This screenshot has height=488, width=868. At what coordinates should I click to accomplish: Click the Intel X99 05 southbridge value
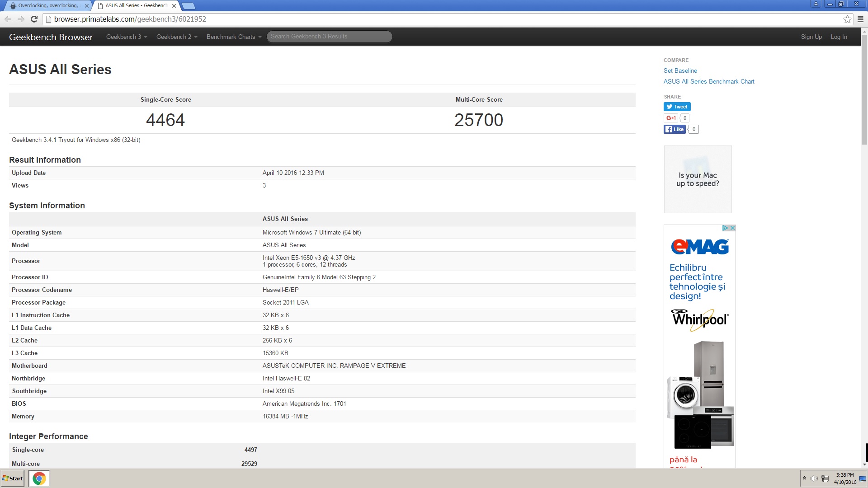coord(278,391)
